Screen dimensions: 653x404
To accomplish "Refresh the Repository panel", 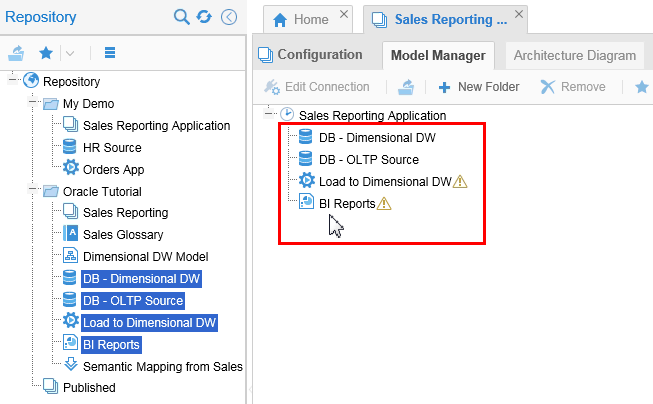I will [204, 17].
